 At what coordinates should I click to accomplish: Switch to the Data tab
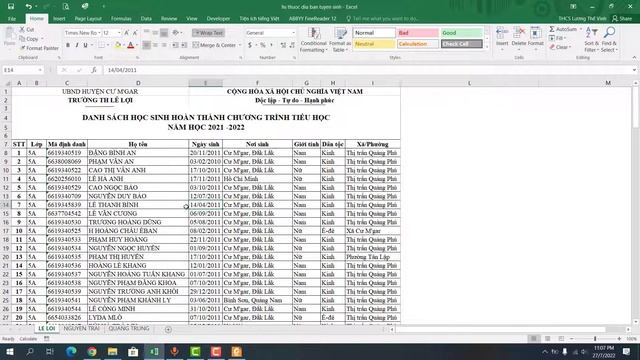[x=146, y=19]
